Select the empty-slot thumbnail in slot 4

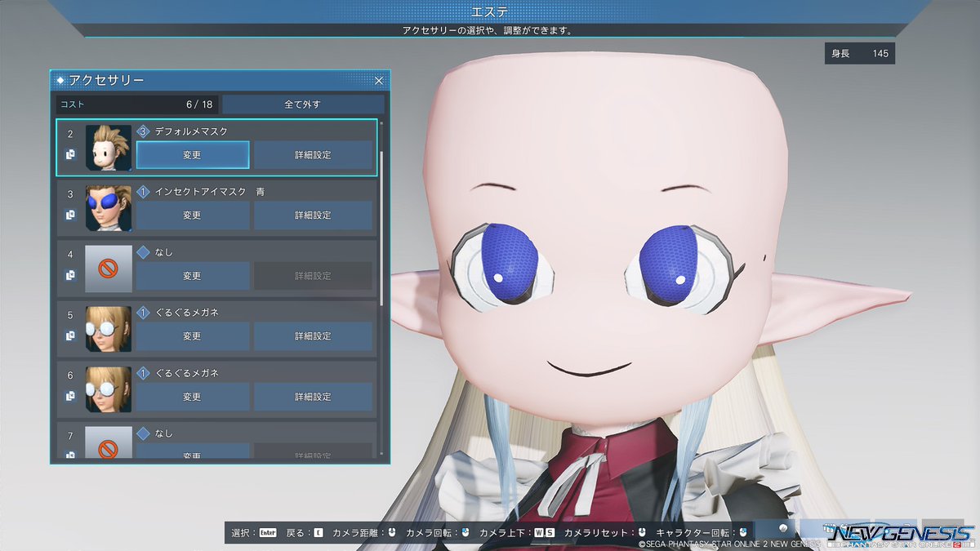[x=109, y=269]
